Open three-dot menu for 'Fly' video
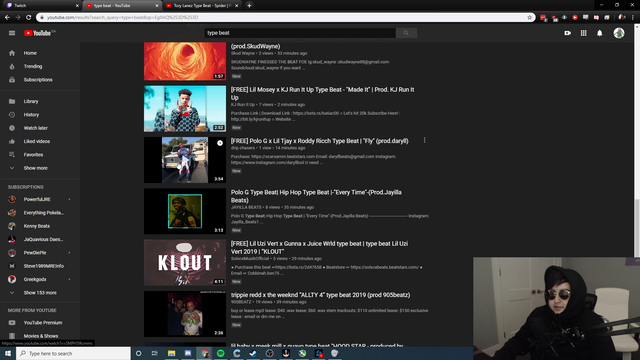Screen dimensions: 640x360 point(424,140)
